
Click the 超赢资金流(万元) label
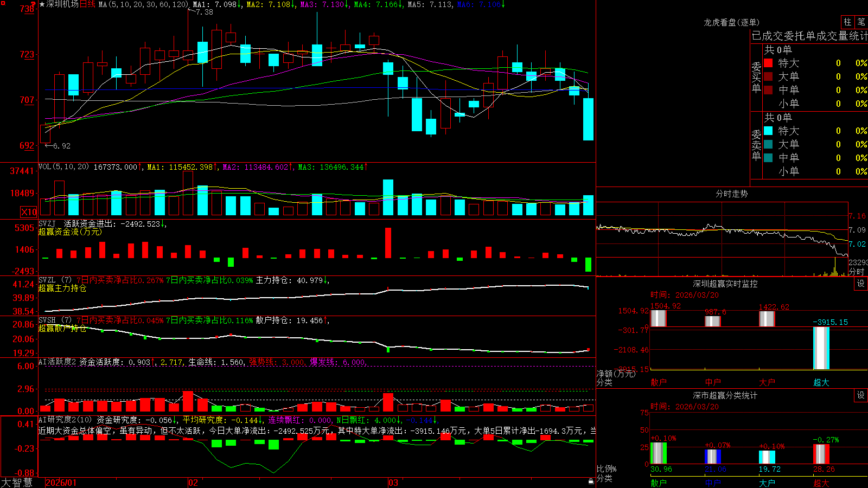[x=70, y=232]
